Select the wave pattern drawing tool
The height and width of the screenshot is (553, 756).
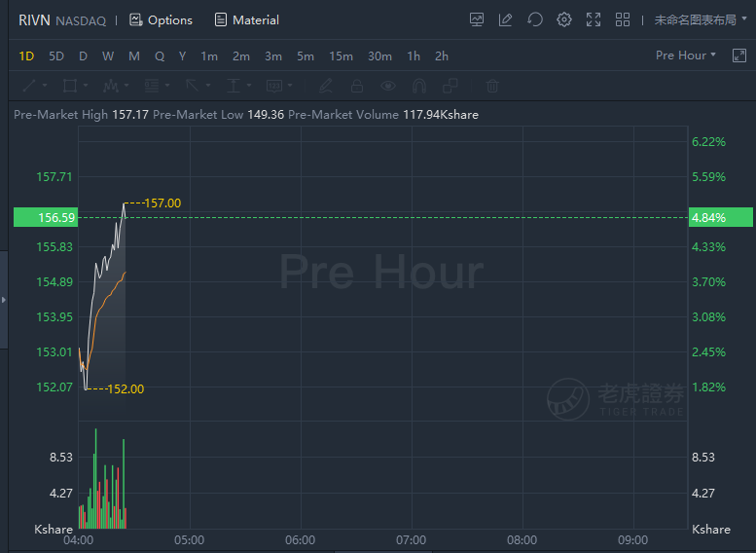coord(111,86)
